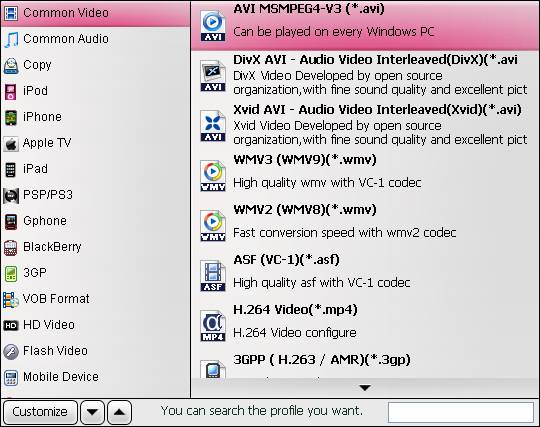
Task: Click the Common Audio music note icon
Action: [11, 39]
